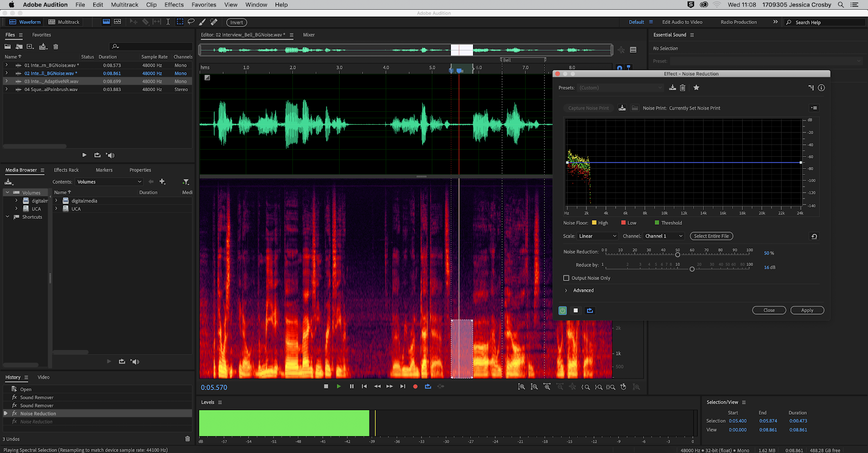Mark preset as favorite with star icon
This screenshot has height=453, width=868.
pos(696,87)
